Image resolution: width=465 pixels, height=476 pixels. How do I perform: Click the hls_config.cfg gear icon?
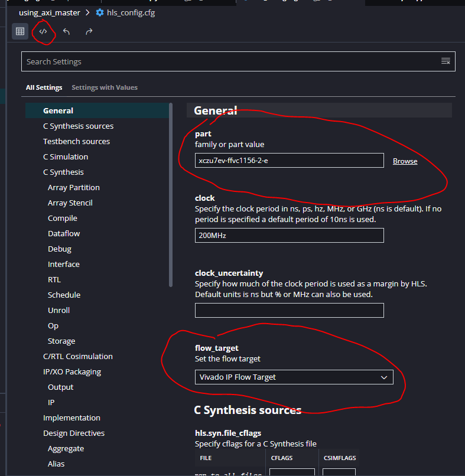(99, 12)
